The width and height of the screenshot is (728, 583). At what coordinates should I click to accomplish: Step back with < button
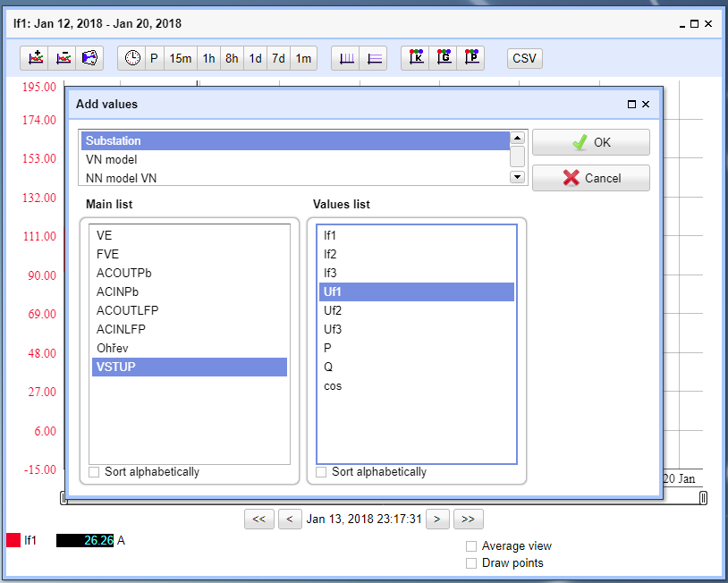click(x=290, y=519)
